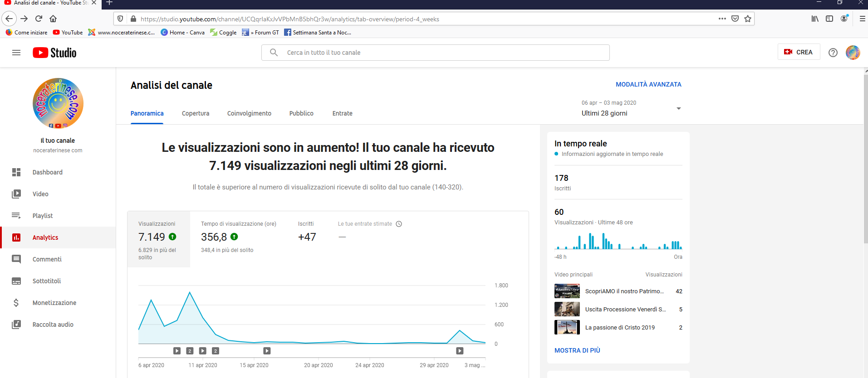Open Firefox account icon in toolbar
The image size is (868, 378).
tap(844, 19)
